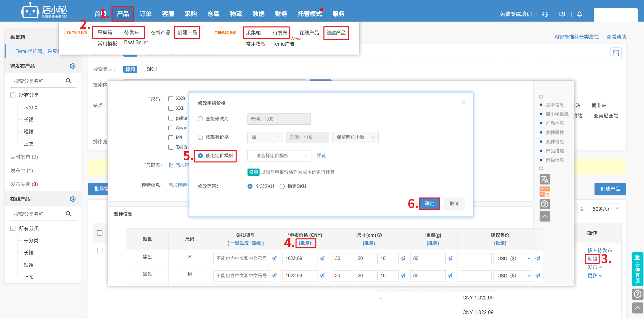Open the 保留两位小数 dropdown
The height and width of the screenshot is (319, 644).
(355, 137)
